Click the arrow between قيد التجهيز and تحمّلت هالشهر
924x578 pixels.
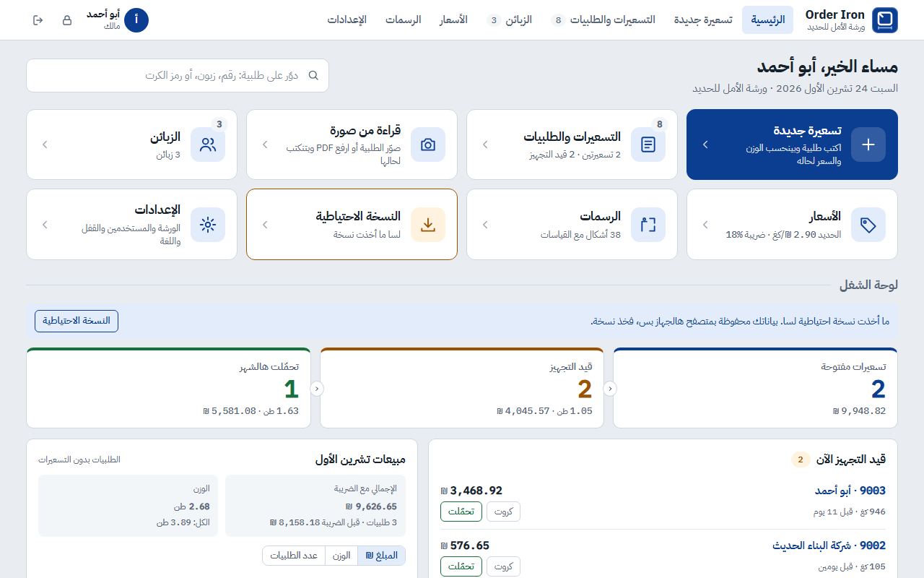316,389
